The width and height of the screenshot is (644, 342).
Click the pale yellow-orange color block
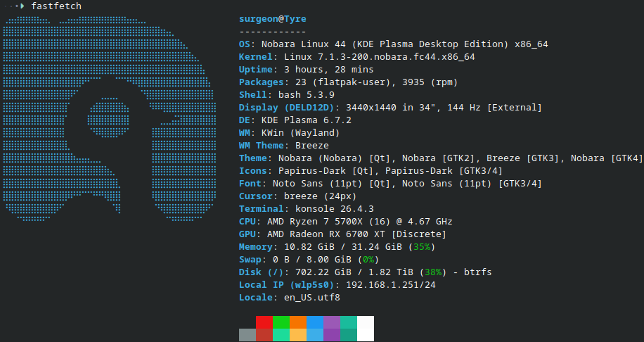298,335
